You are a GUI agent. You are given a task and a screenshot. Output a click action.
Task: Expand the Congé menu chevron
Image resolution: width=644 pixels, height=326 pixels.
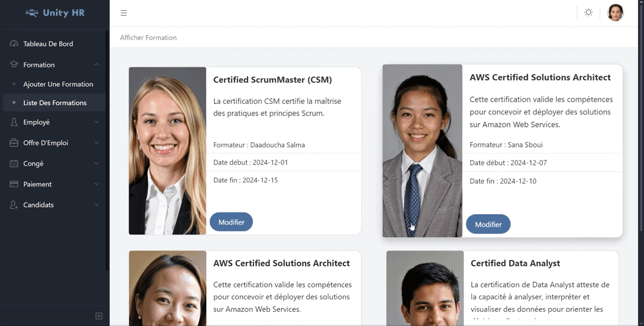coord(96,163)
